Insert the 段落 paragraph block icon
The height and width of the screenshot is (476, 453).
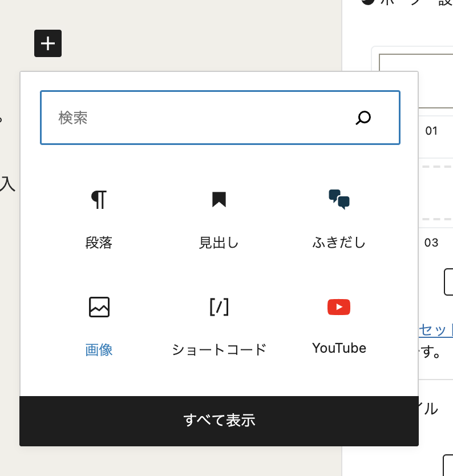[99, 199]
